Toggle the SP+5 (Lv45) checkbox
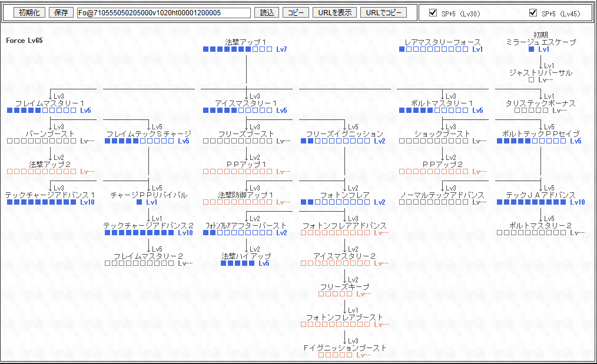 click(x=533, y=12)
